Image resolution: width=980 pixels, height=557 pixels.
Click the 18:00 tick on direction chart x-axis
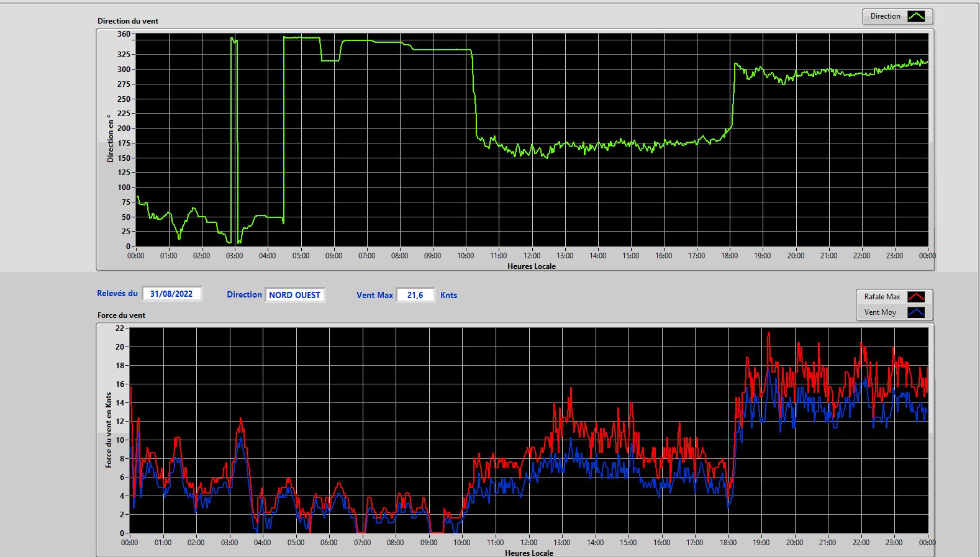[x=730, y=256]
